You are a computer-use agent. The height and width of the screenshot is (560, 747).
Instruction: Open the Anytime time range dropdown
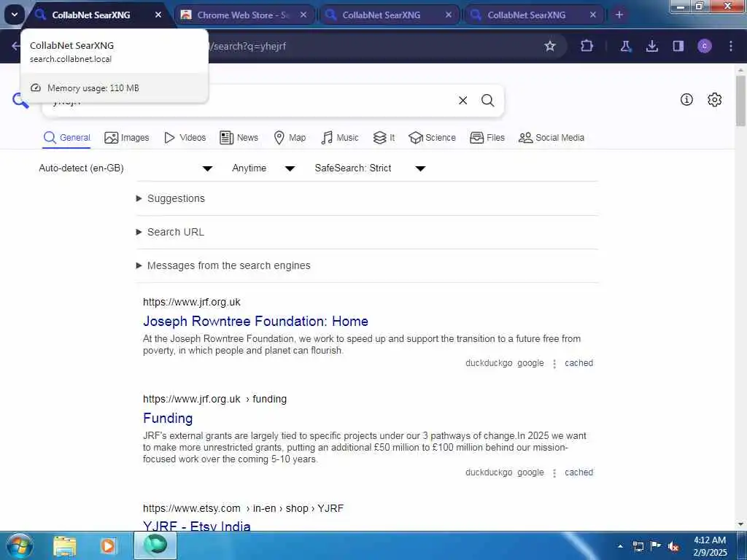point(263,168)
